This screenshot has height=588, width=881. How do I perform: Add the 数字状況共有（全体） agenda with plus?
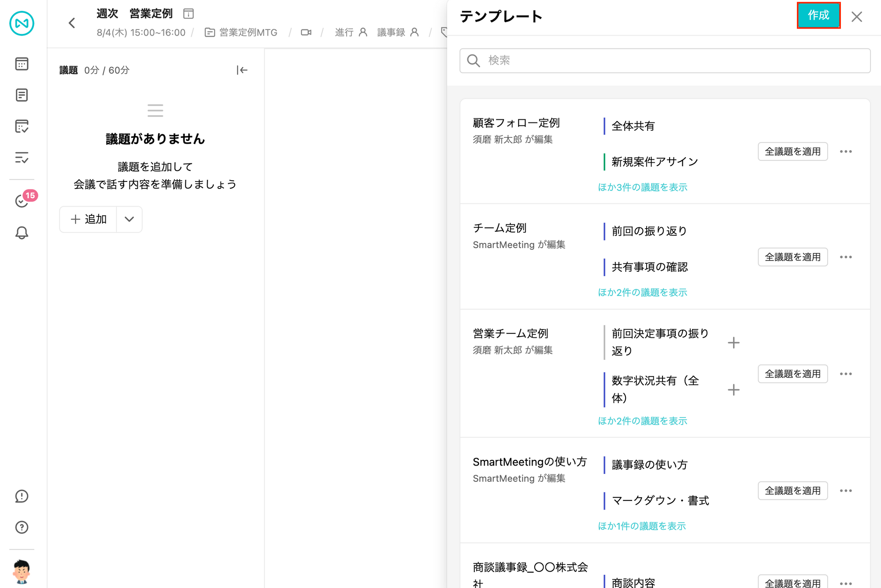pyautogui.click(x=733, y=390)
